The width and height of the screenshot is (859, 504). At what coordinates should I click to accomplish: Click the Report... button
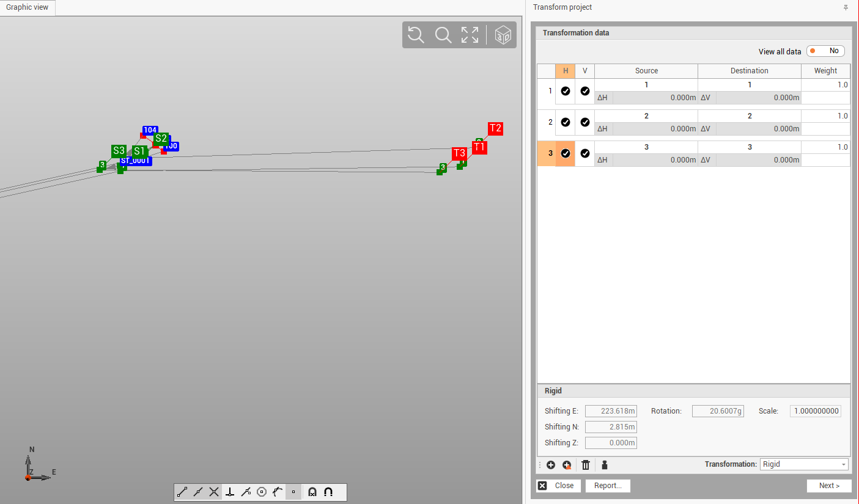coord(608,486)
